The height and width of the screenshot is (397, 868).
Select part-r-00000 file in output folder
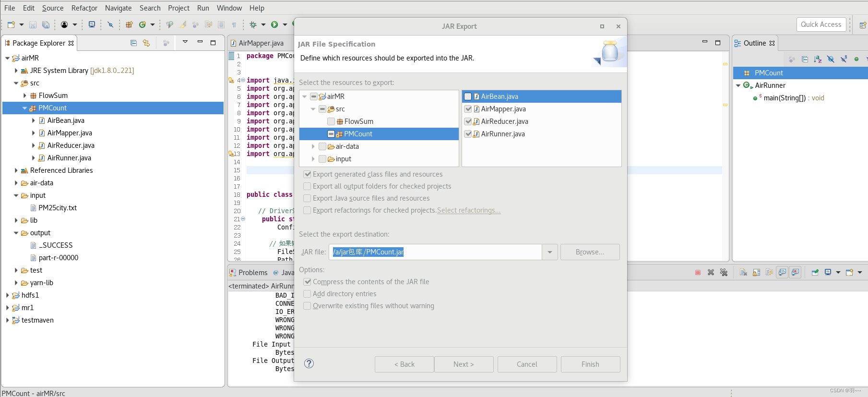[x=58, y=258]
